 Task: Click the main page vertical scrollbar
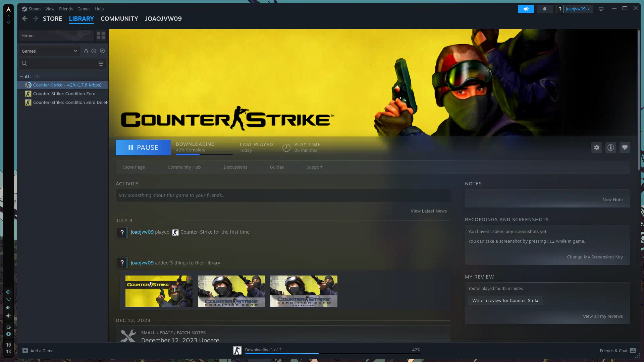639,101
